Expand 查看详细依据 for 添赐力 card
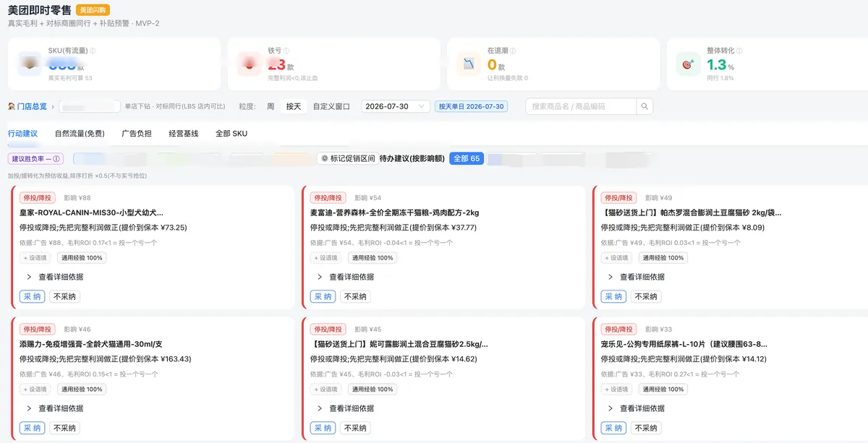Screen dimensions: 868x443 [55, 408]
